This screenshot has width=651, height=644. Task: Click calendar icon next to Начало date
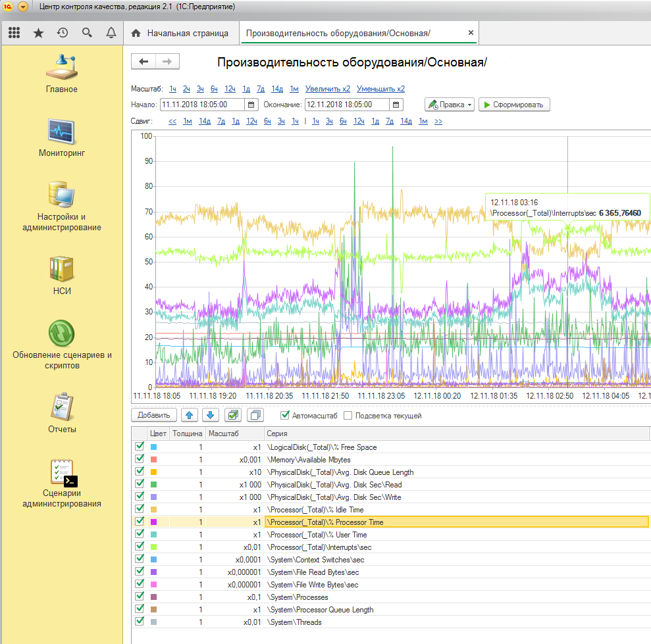(251, 105)
